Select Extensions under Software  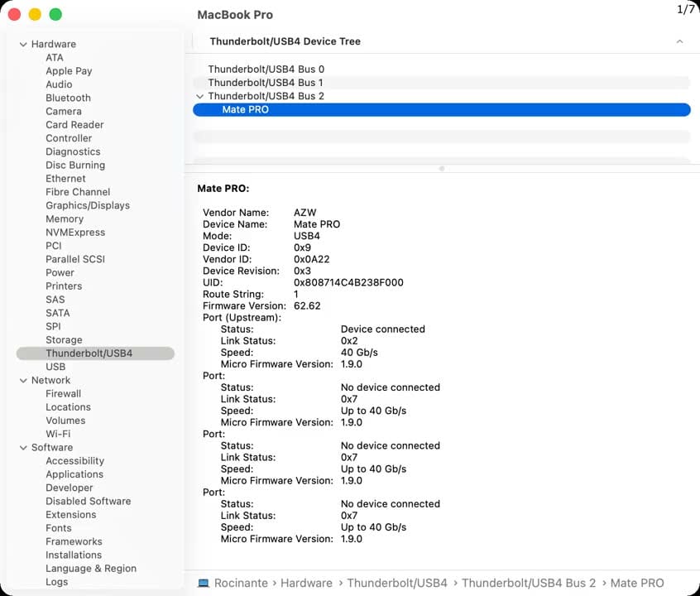(x=71, y=515)
